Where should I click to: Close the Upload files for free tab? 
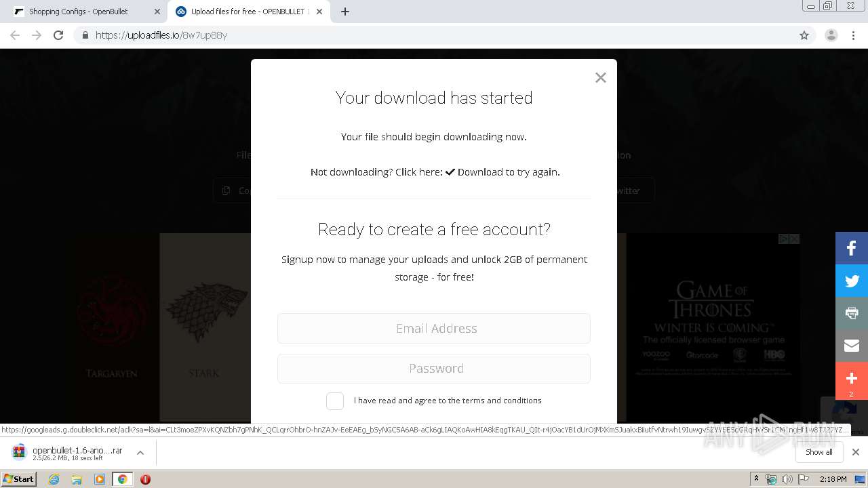click(319, 12)
